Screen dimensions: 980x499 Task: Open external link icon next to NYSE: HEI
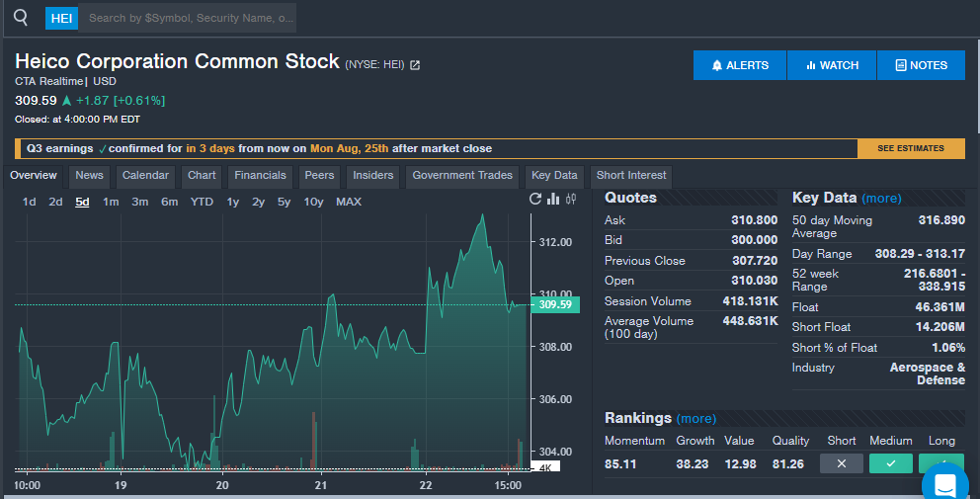pyautogui.click(x=415, y=65)
